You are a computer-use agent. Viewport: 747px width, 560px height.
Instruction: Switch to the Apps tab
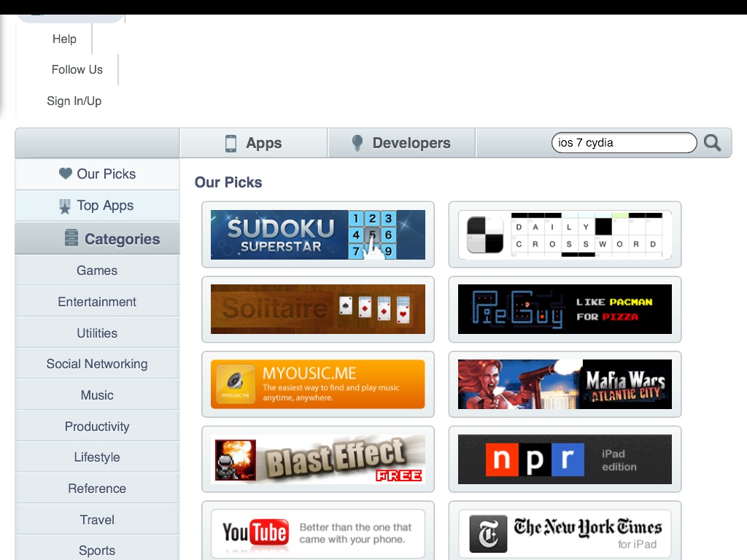coord(253,143)
